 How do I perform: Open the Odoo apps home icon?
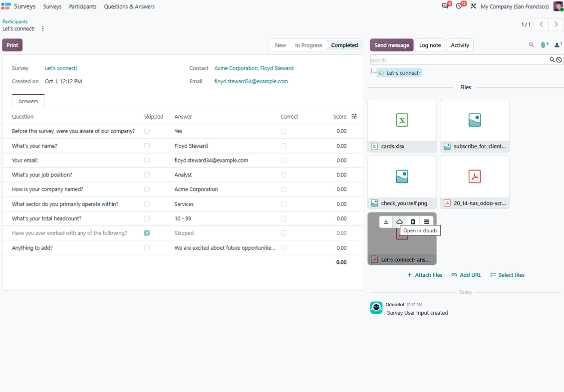tap(6, 6)
